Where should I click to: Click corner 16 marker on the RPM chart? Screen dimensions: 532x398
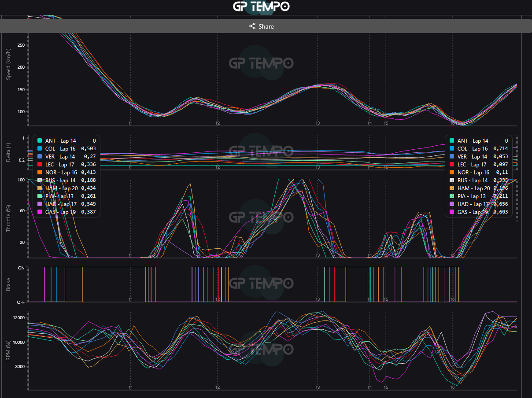coord(453,387)
